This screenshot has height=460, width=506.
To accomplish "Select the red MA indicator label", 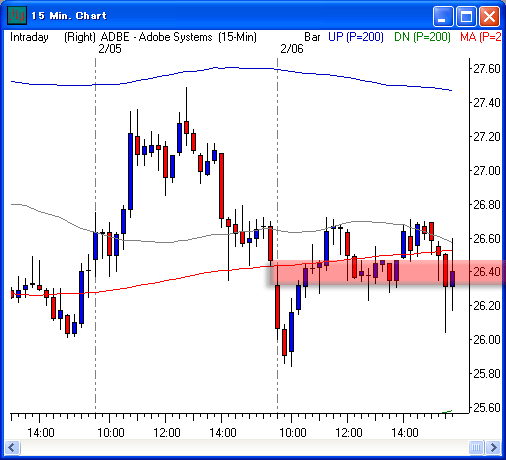I will [480, 37].
